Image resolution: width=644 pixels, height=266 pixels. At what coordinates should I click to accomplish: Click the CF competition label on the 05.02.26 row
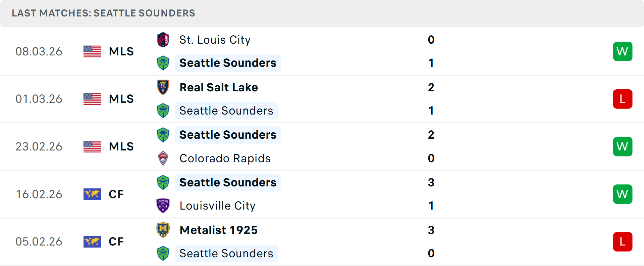(116, 241)
